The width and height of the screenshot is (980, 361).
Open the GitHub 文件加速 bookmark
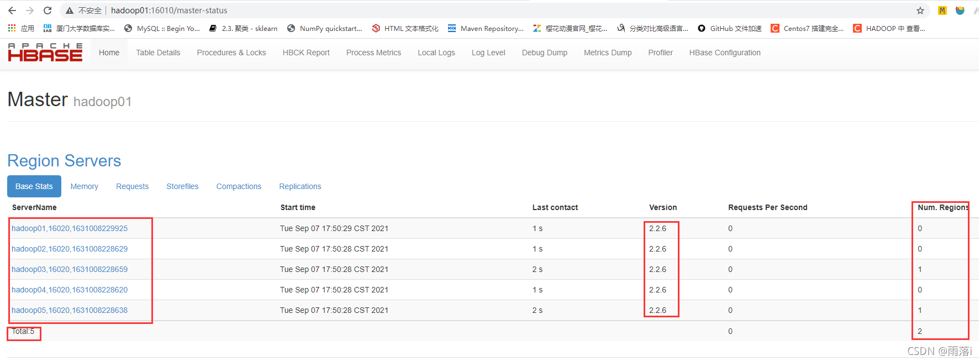point(730,28)
